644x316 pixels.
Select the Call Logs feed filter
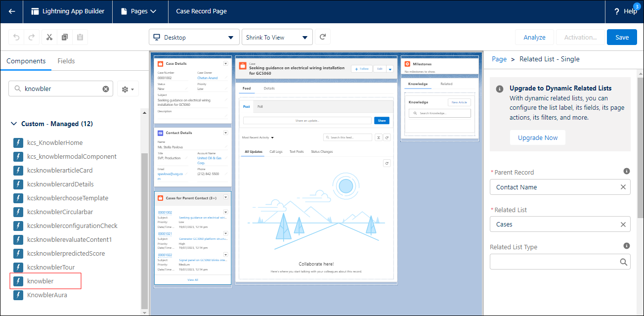click(276, 152)
